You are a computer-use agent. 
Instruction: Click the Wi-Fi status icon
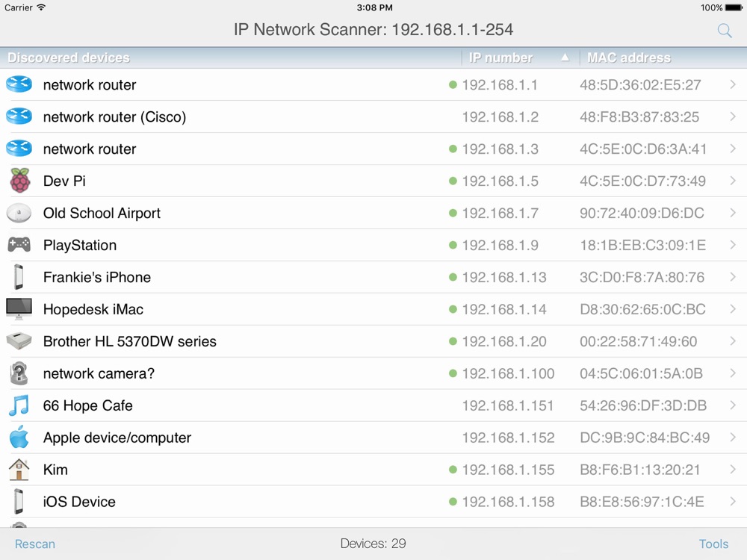tap(41, 7)
